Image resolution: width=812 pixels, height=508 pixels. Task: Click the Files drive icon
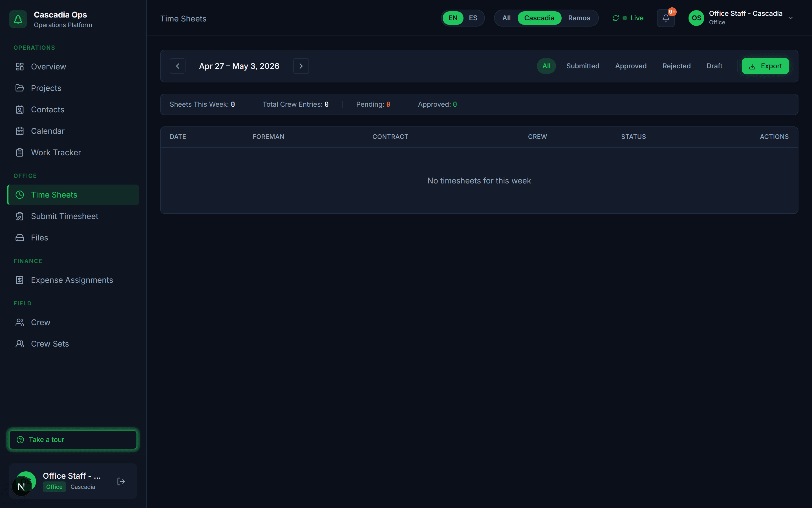[x=20, y=238]
